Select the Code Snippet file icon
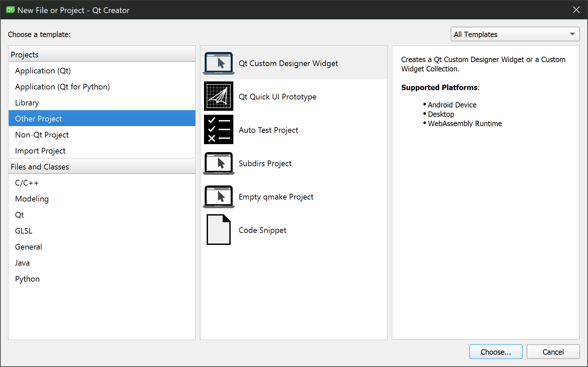Viewport: 588px width, 367px height. coord(219,230)
